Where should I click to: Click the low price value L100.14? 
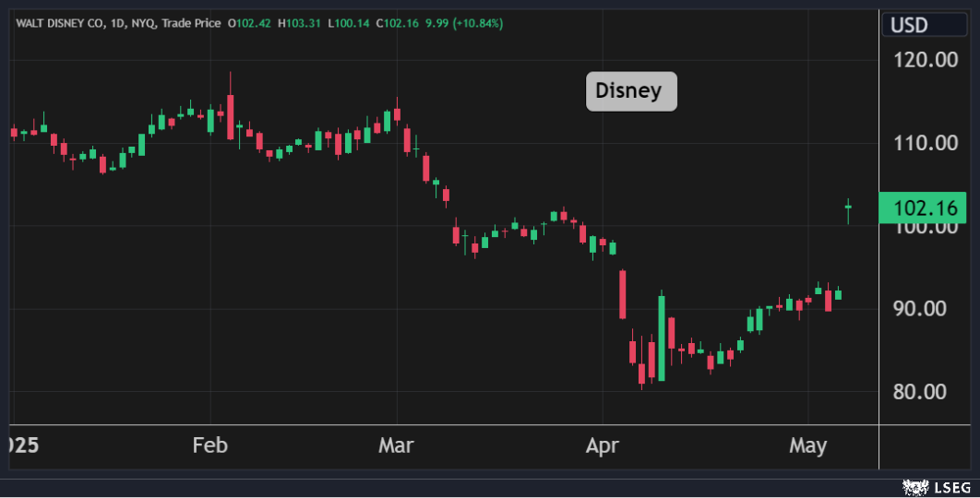(350, 23)
